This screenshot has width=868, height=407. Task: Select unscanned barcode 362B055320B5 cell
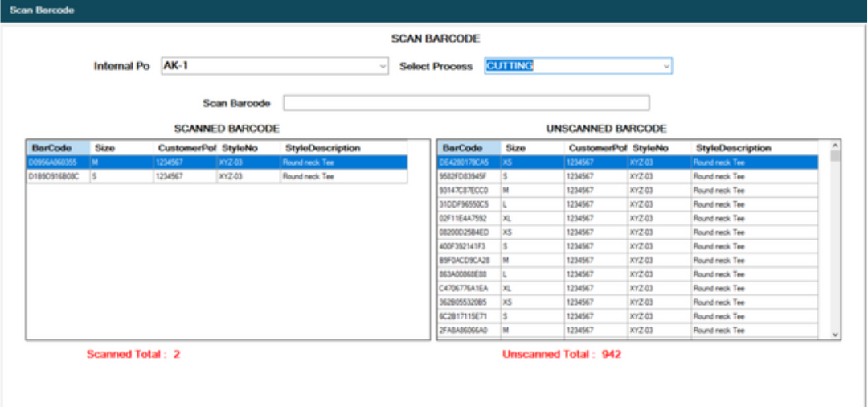[469, 302]
